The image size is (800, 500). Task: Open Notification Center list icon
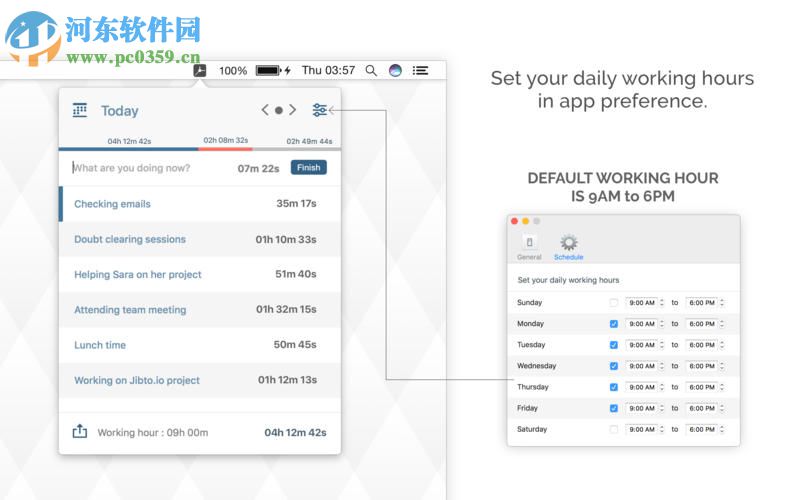420,70
